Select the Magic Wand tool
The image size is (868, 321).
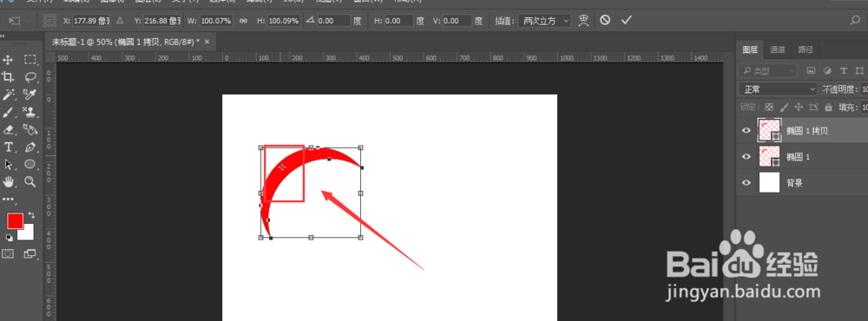pyautogui.click(x=9, y=95)
